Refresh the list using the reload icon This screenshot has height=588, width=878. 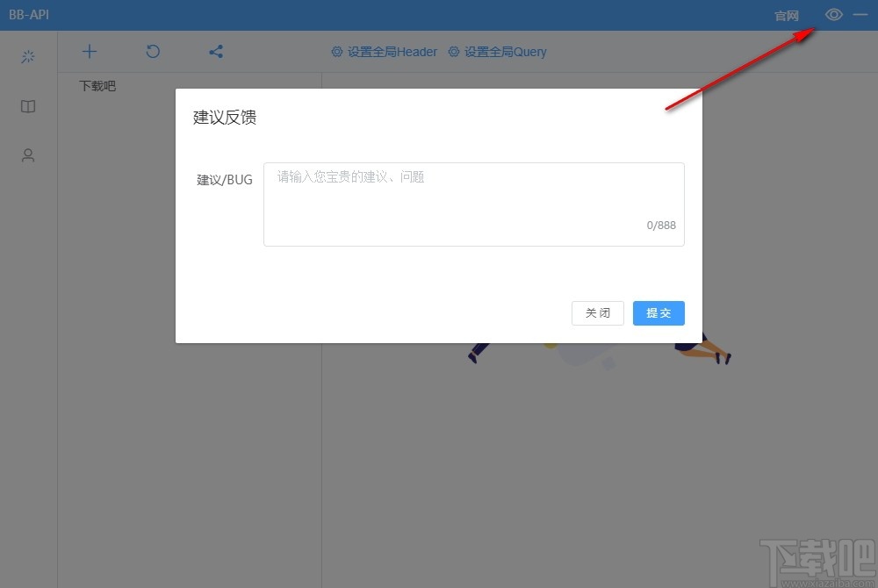(x=153, y=52)
